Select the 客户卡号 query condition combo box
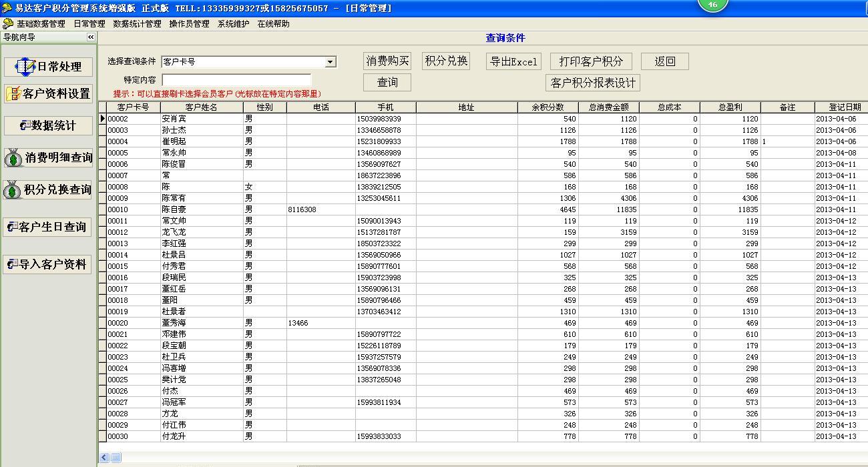The image size is (868, 467). (243, 62)
